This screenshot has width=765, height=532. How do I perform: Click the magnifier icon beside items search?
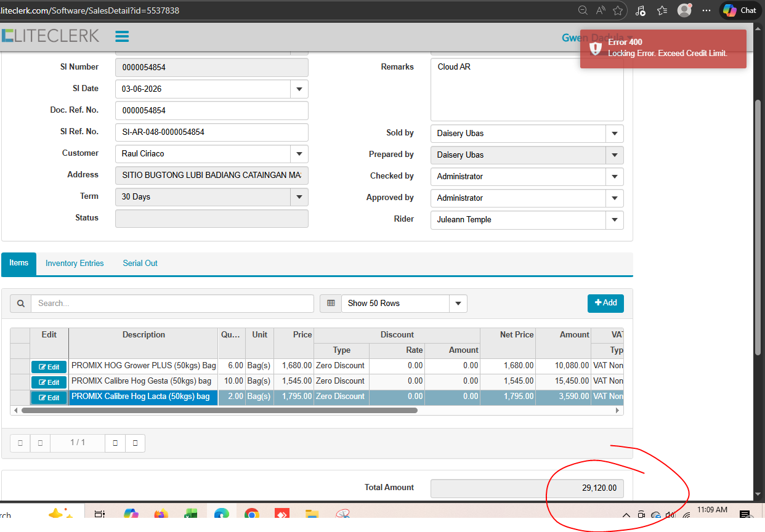[20, 304]
